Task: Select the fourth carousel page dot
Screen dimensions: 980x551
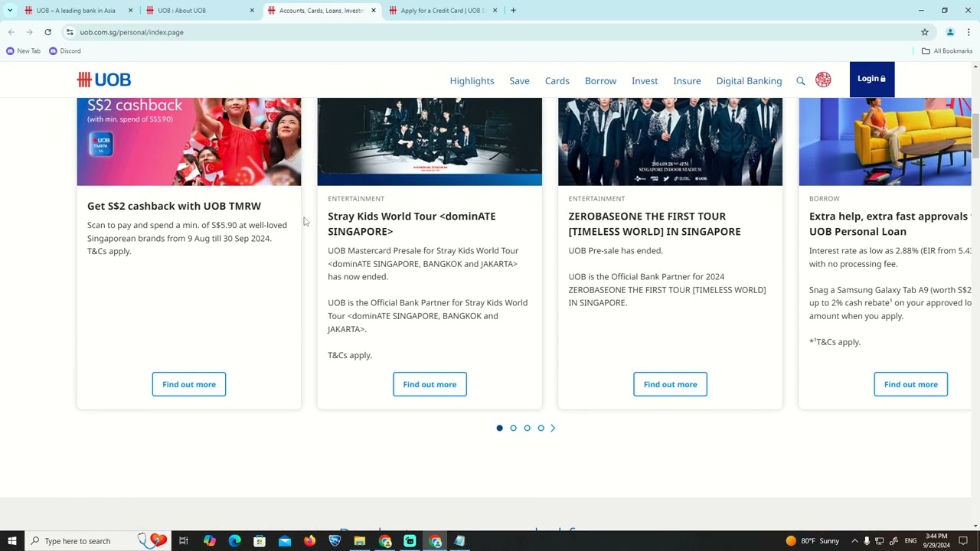Action: [x=541, y=429]
